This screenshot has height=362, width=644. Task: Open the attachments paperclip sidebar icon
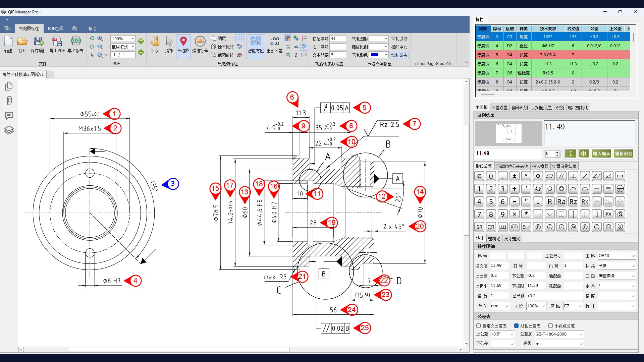[9, 101]
